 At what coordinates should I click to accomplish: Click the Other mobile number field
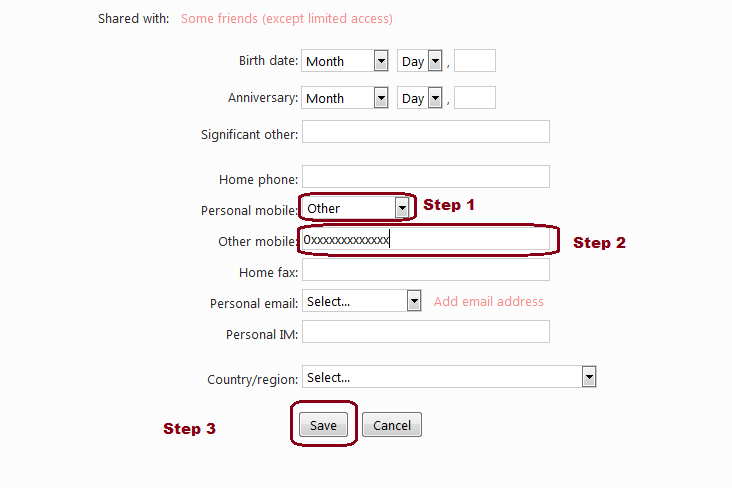426,240
